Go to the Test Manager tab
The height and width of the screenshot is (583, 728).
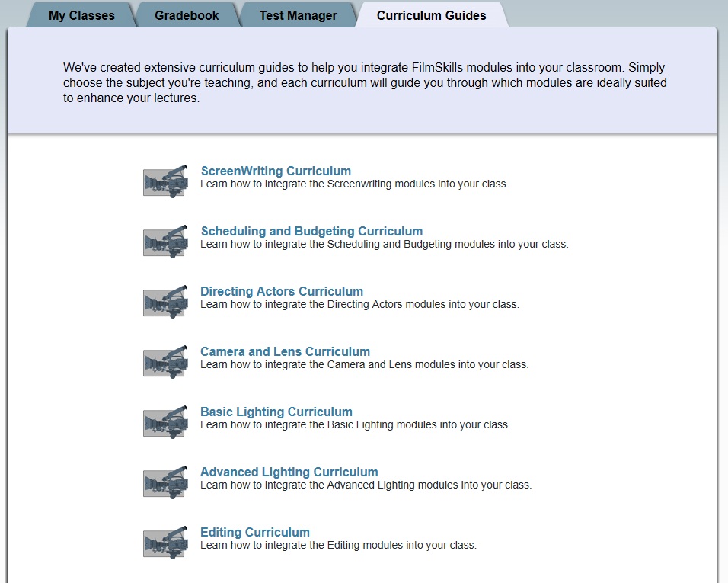point(298,15)
